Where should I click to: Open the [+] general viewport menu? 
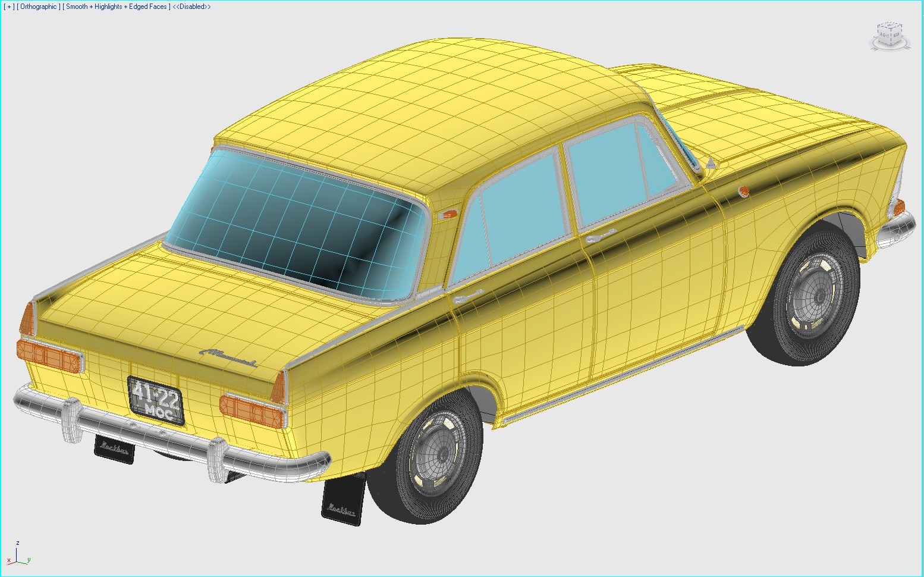[x=9, y=7]
